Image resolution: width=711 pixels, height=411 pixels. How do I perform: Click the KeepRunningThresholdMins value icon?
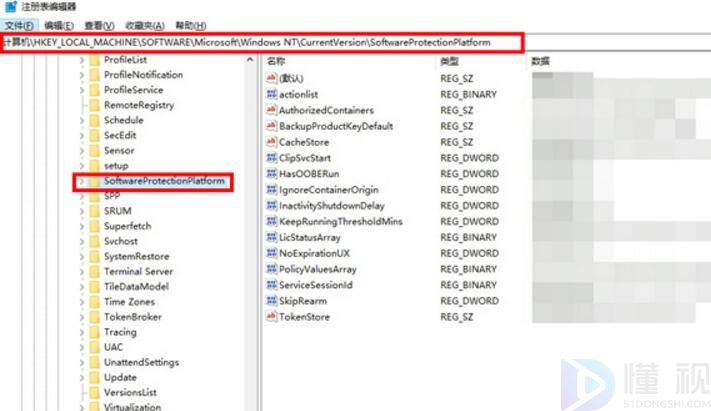[271, 221]
